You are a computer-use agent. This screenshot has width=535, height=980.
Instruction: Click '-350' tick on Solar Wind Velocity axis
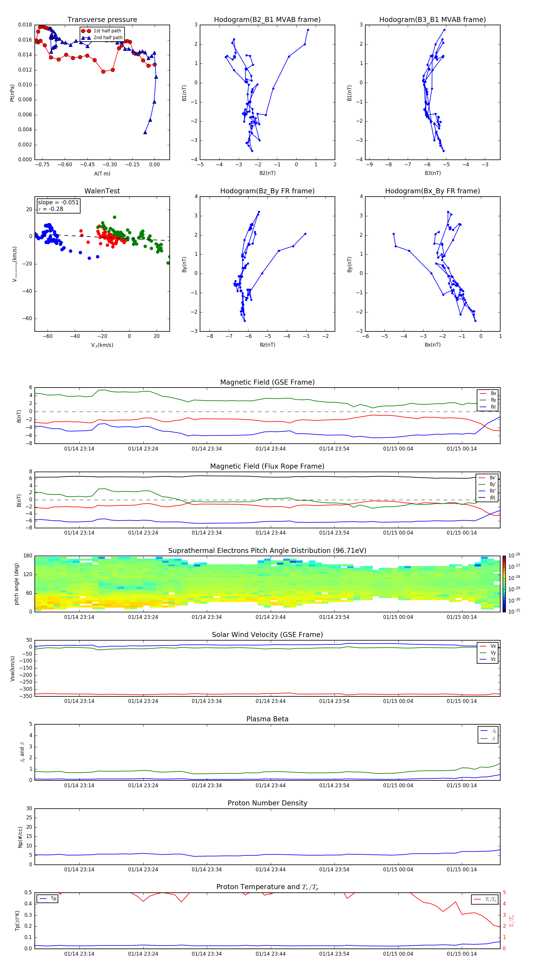point(26,696)
